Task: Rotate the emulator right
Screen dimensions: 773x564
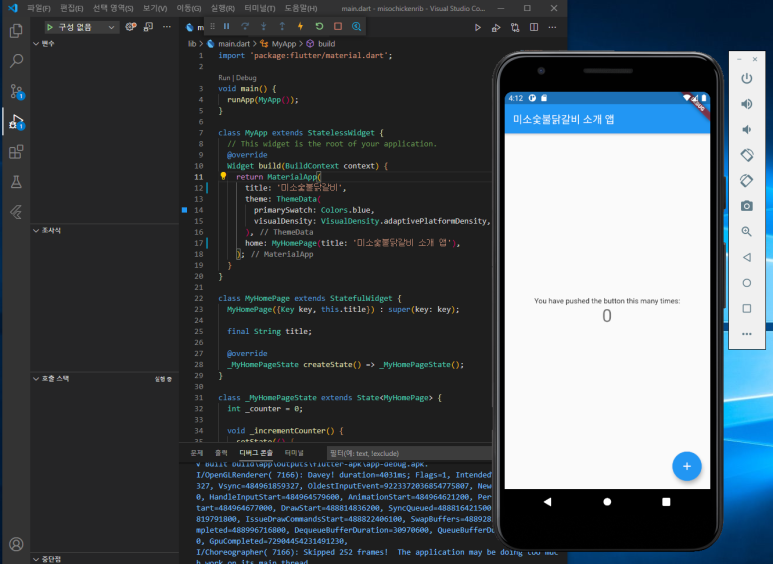Action: 746,180
